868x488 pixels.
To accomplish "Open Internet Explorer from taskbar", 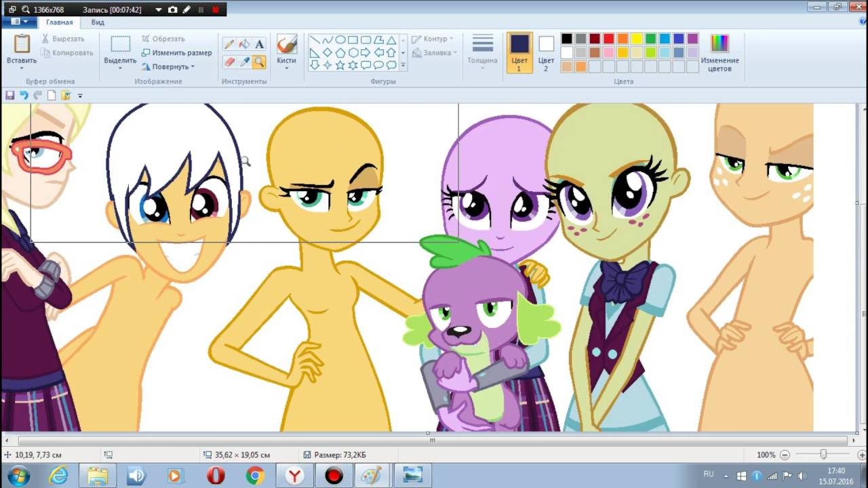I will click(x=58, y=476).
